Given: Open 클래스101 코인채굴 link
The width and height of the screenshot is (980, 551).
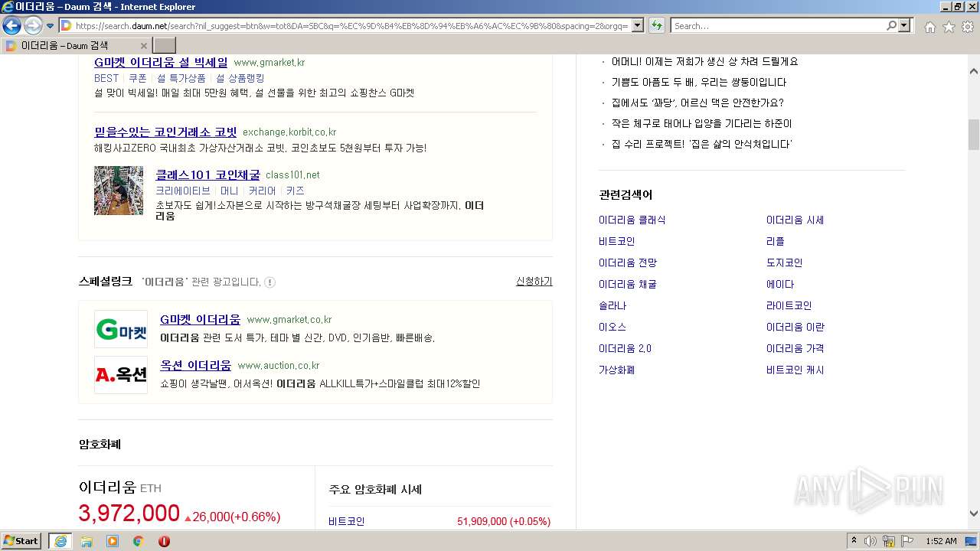Looking at the screenshot, I should pos(207,174).
